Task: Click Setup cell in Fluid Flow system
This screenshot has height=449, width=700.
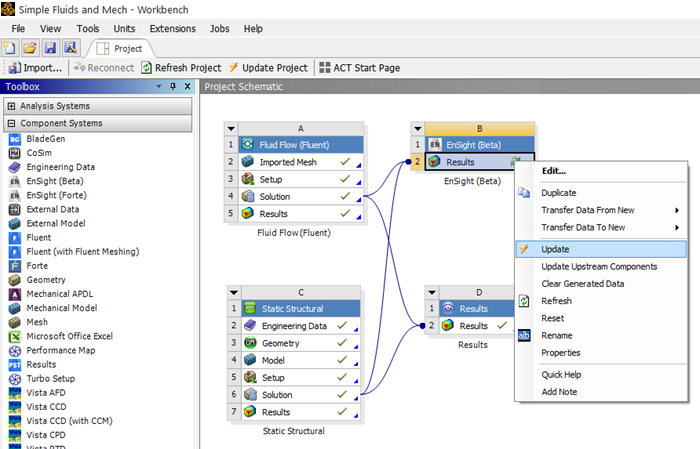Action: [x=301, y=179]
